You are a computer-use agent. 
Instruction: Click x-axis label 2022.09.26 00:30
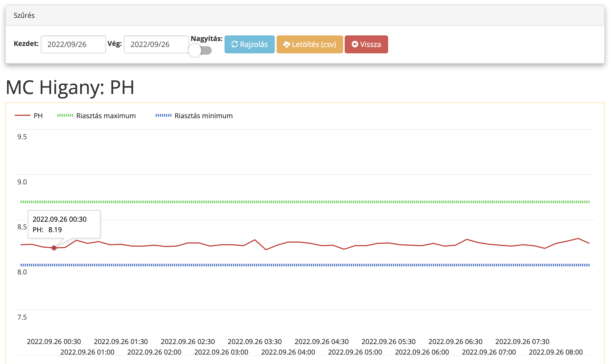[x=54, y=341]
